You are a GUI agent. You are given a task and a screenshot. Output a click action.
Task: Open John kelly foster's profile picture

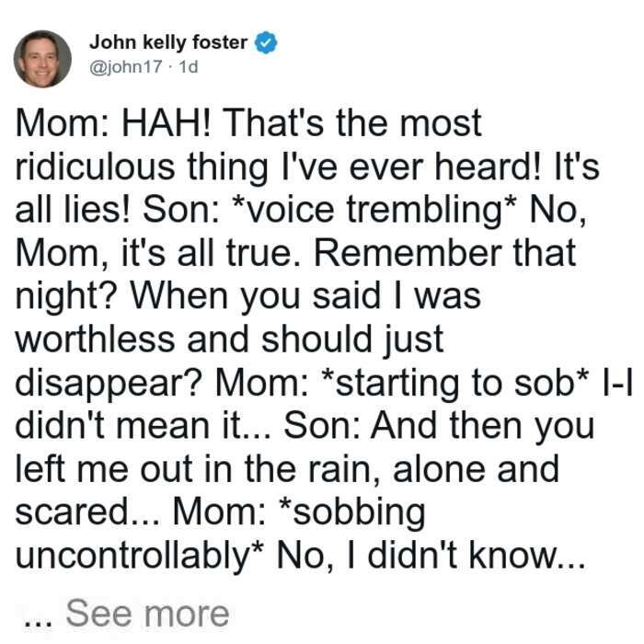coord(42,59)
